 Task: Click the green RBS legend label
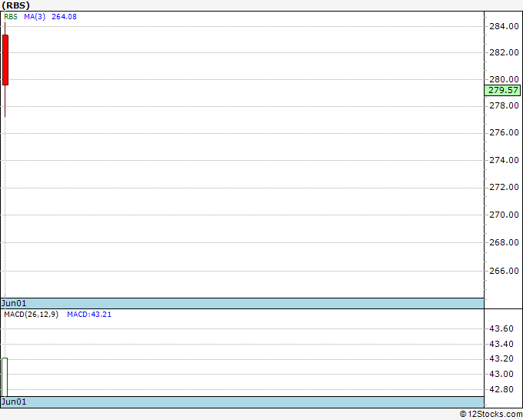click(11, 17)
